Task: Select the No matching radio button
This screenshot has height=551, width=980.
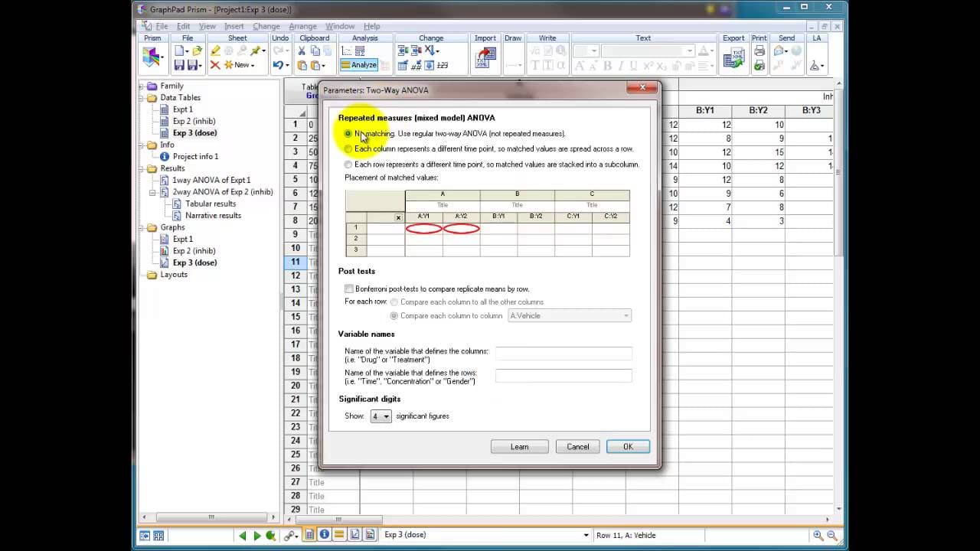Action: 348,134
